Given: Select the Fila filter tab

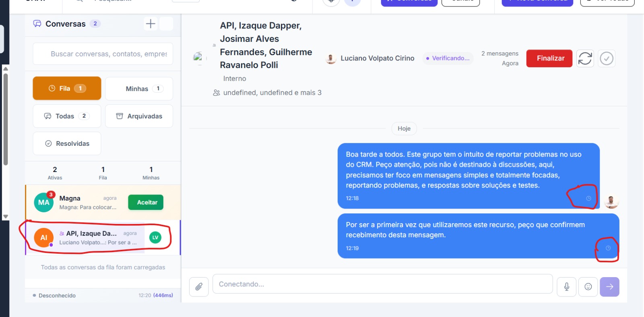Looking at the screenshot, I should (67, 89).
